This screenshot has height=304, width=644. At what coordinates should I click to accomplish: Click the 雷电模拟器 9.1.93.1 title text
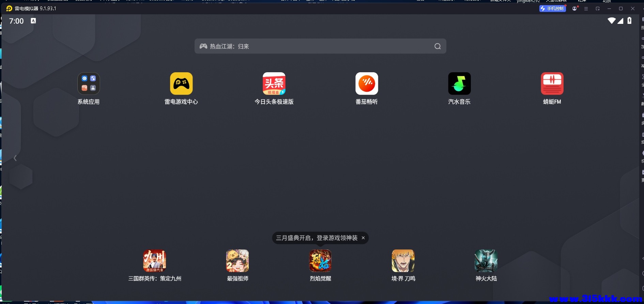click(x=35, y=9)
